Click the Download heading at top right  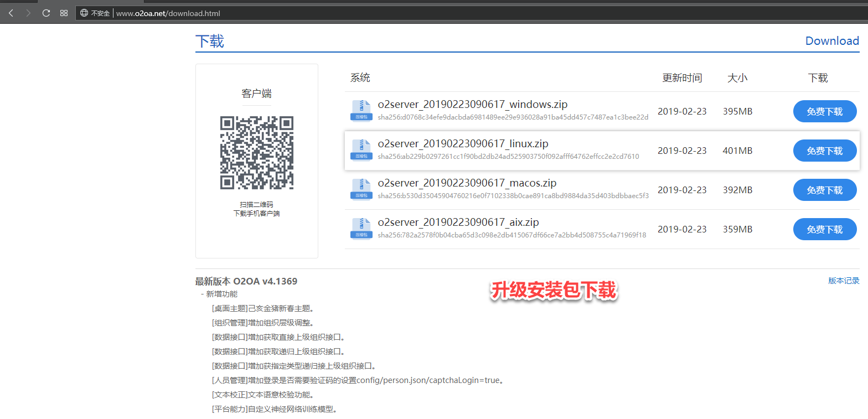click(833, 41)
